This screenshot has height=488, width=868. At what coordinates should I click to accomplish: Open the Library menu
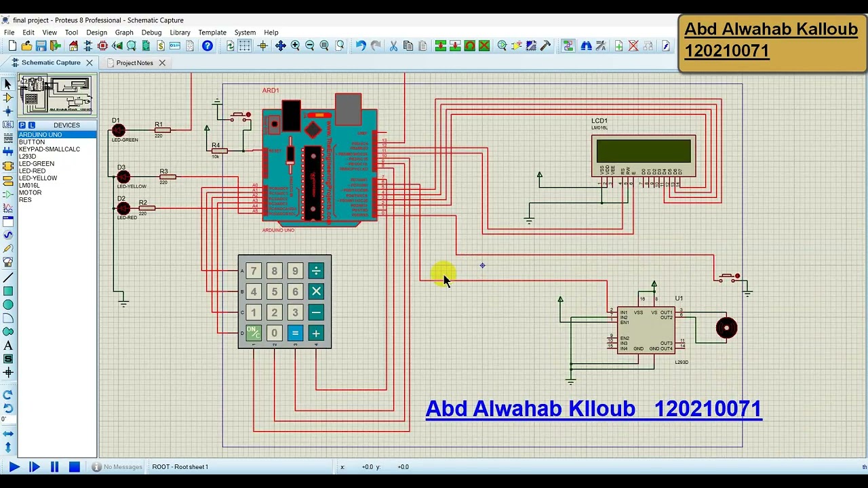tap(180, 33)
